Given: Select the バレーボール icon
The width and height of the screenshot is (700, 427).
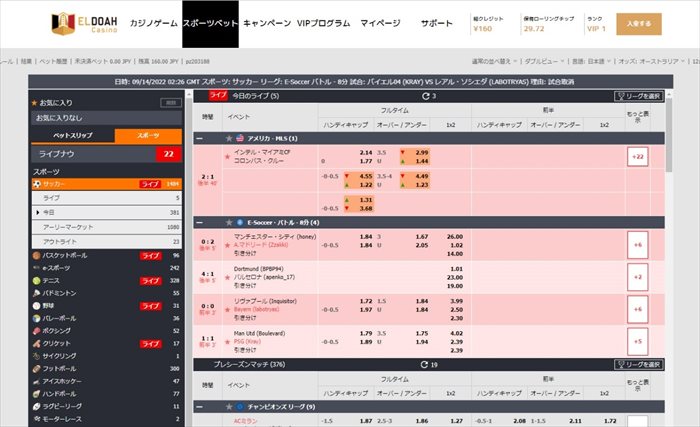Looking at the screenshot, I should (x=37, y=318).
